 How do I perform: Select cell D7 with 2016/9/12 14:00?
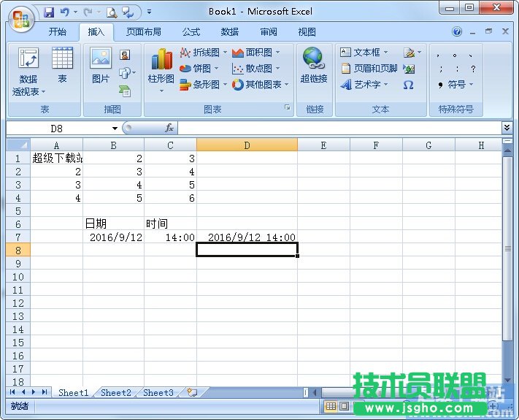(247, 237)
